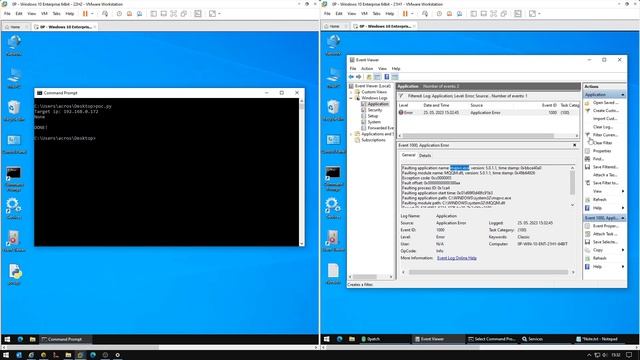This screenshot has height=360, width=640.
Task: Switch to the Details tab of the event
Action: (425, 156)
